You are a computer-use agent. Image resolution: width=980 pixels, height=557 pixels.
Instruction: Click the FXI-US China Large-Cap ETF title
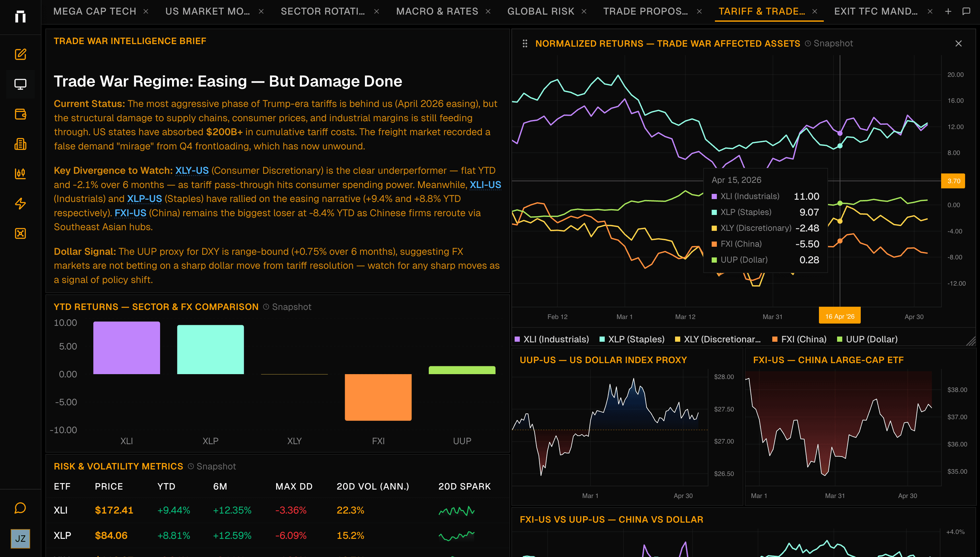tap(828, 360)
